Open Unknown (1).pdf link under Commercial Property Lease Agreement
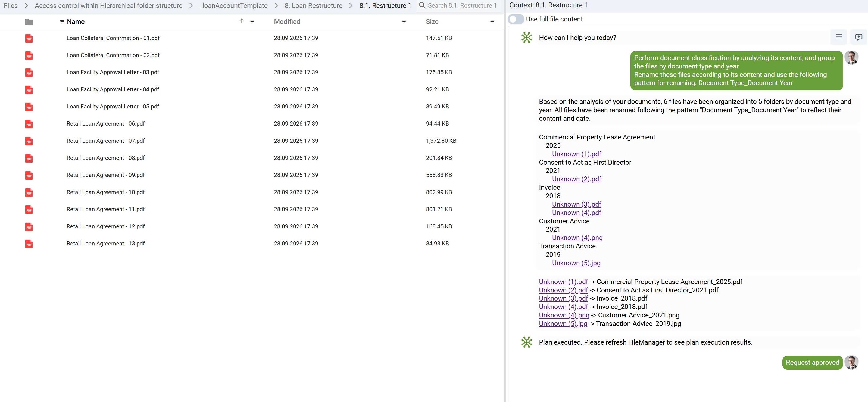This screenshot has height=402, width=868. click(x=576, y=154)
